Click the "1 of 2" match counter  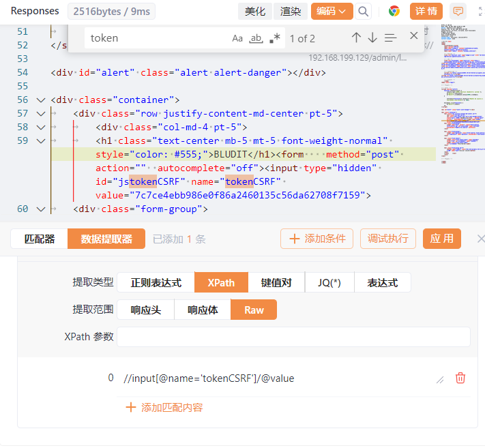(x=302, y=39)
